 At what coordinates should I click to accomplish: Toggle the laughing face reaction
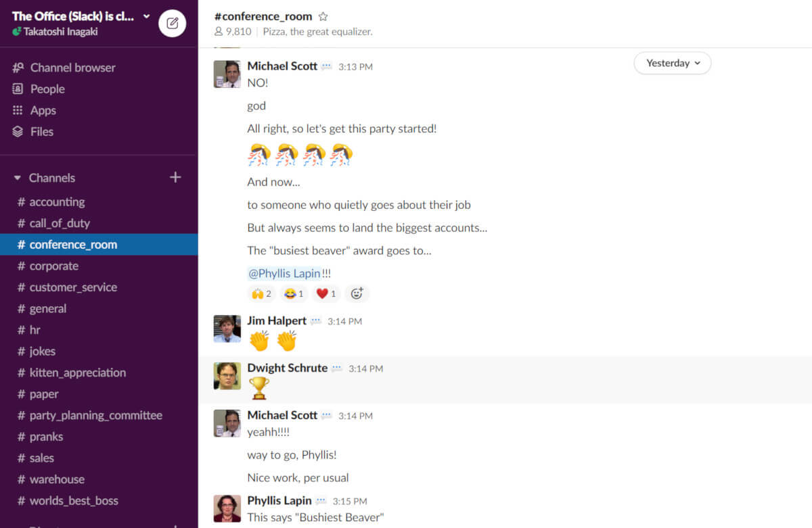click(294, 293)
